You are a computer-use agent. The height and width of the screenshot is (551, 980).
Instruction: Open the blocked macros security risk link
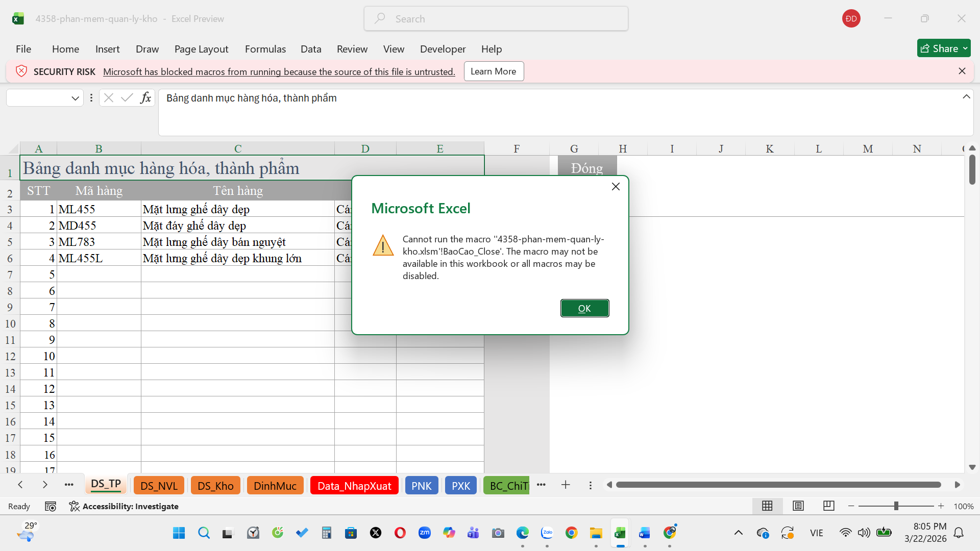point(279,72)
